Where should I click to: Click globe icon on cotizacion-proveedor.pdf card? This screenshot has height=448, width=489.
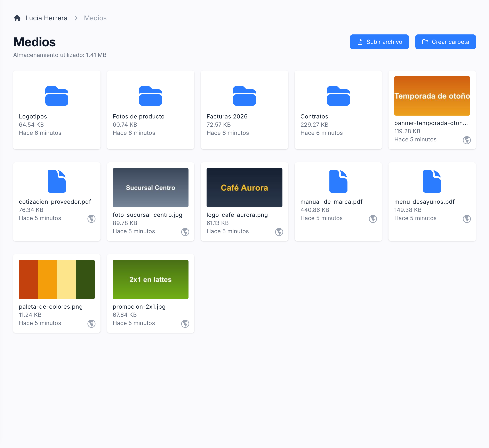point(91,219)
